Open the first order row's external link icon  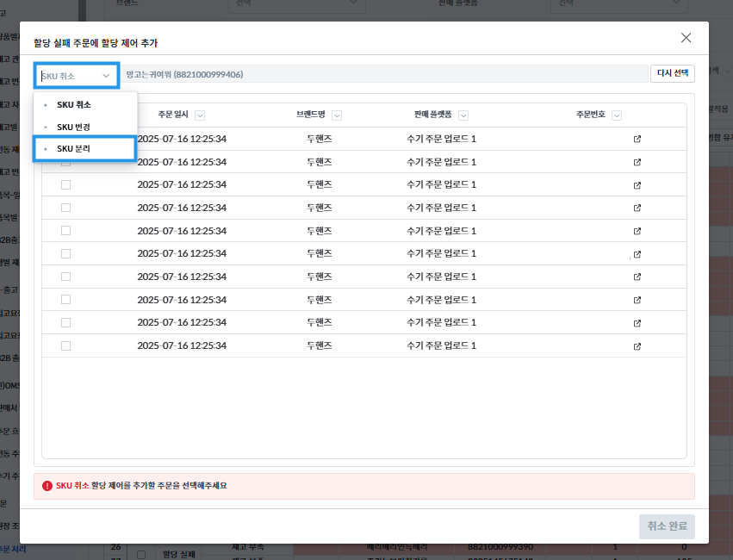pyautogui.click(x=637, y=140)
